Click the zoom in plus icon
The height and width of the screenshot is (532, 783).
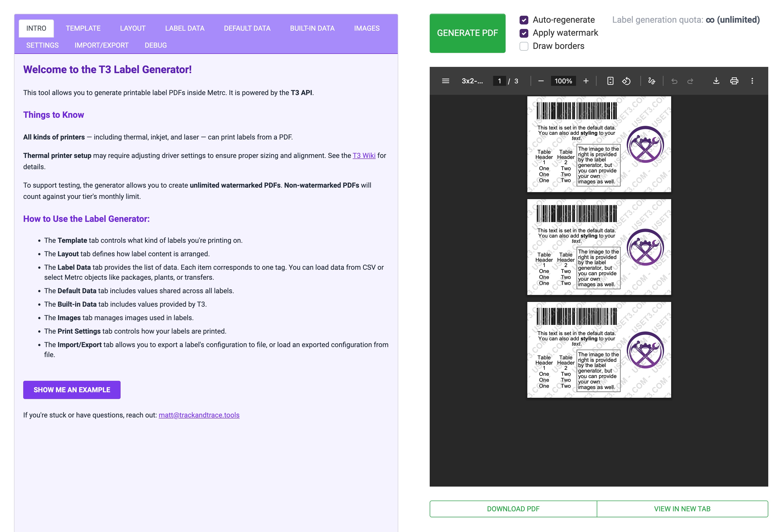586,81
